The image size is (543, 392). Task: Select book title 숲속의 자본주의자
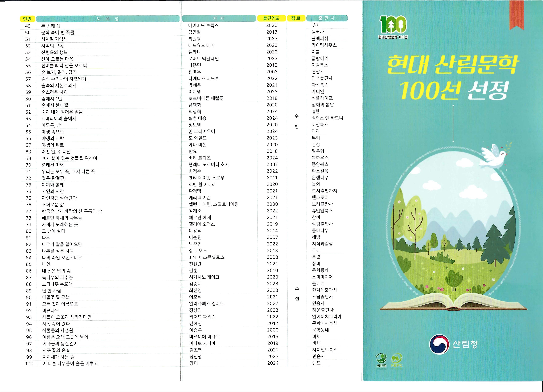[x=59, y=85]
